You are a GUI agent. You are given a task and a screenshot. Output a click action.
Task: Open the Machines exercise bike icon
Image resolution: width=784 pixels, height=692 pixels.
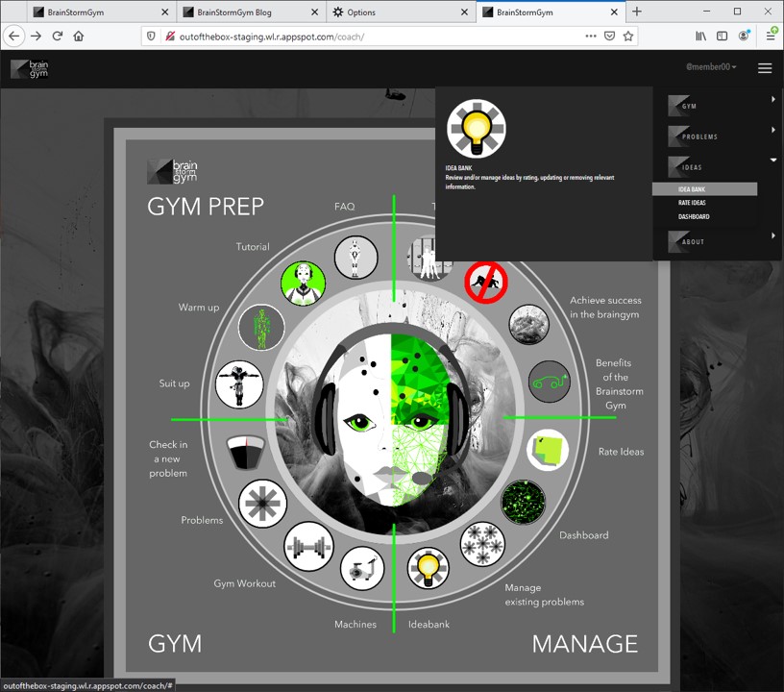coord(362,569)
